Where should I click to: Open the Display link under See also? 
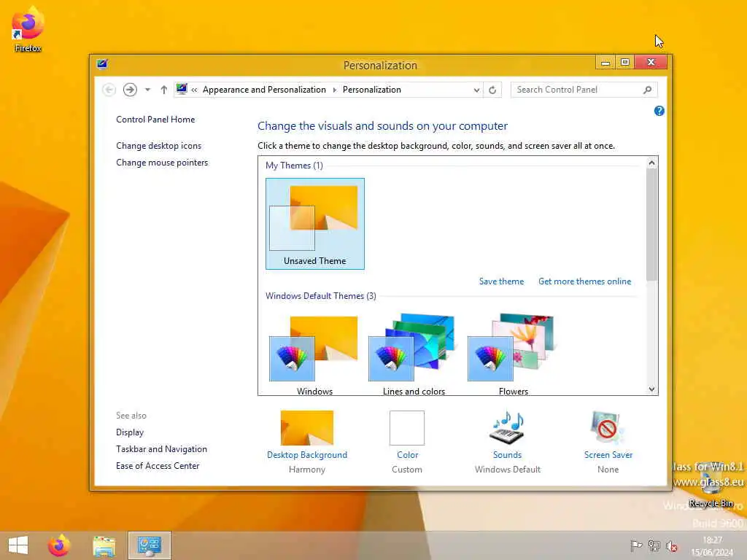pyautogui.click(x=130, y=432)
